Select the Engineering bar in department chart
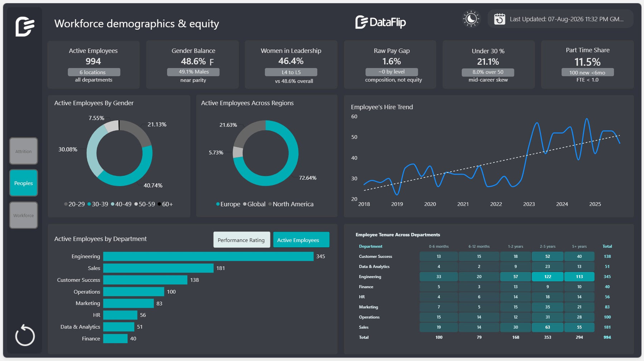 coord(208,256)
